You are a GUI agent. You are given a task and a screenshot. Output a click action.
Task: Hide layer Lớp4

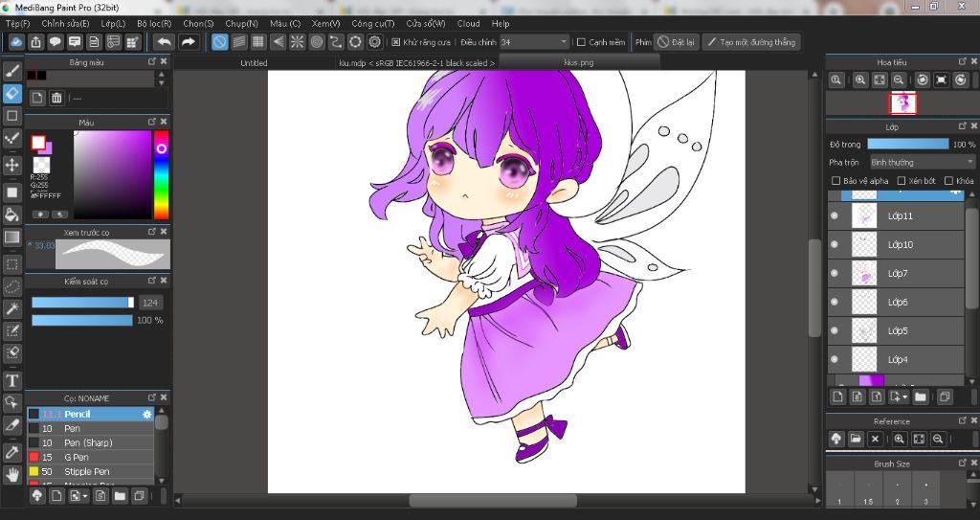pyautogui.click(x=835, y=359)
